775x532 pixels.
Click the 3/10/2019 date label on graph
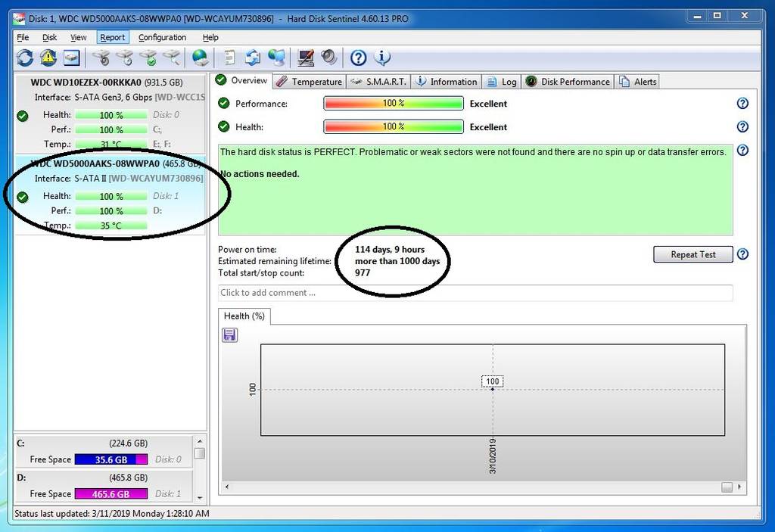(492, 456)
